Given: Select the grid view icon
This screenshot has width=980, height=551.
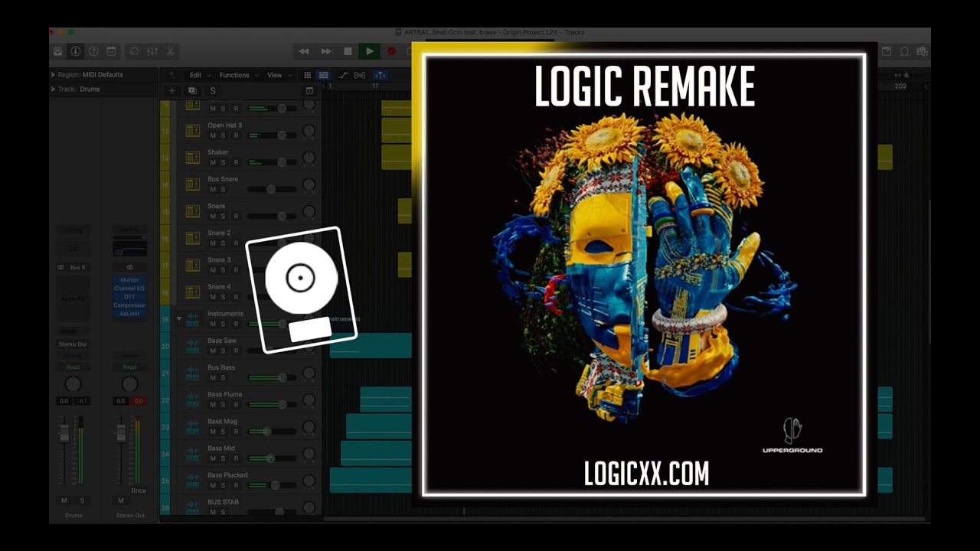Looking at the screenshot, I should (x=308, y=75).
